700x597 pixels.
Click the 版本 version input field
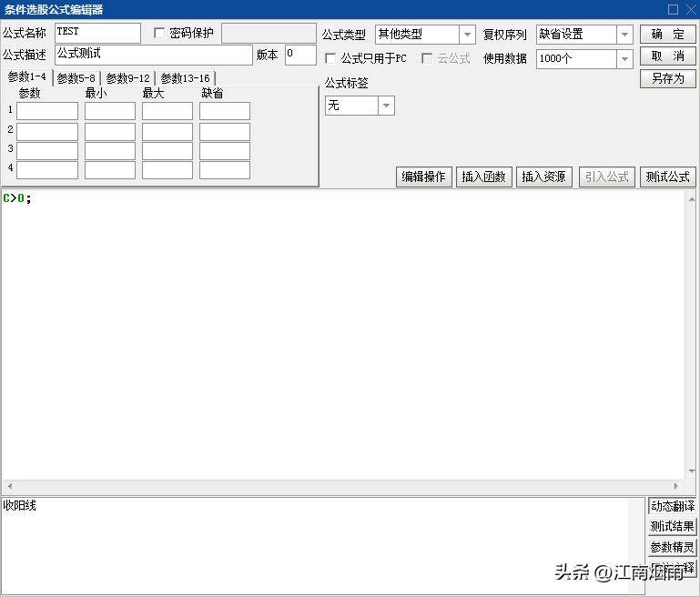pyautogui.click(x=300, y=55)
